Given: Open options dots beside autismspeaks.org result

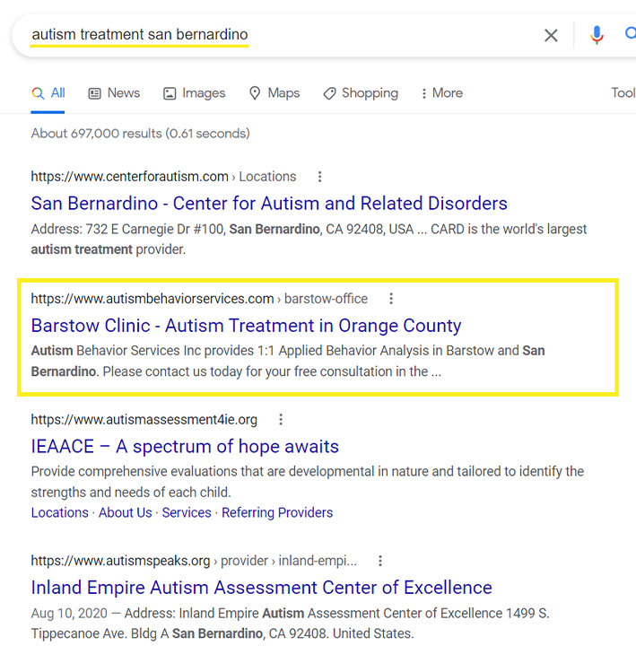Looking at the screenshot, I should (x=380, y=561).
